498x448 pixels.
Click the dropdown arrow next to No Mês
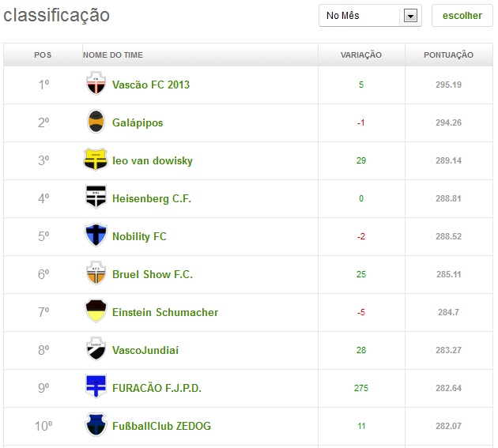click(x=410, y=16)
